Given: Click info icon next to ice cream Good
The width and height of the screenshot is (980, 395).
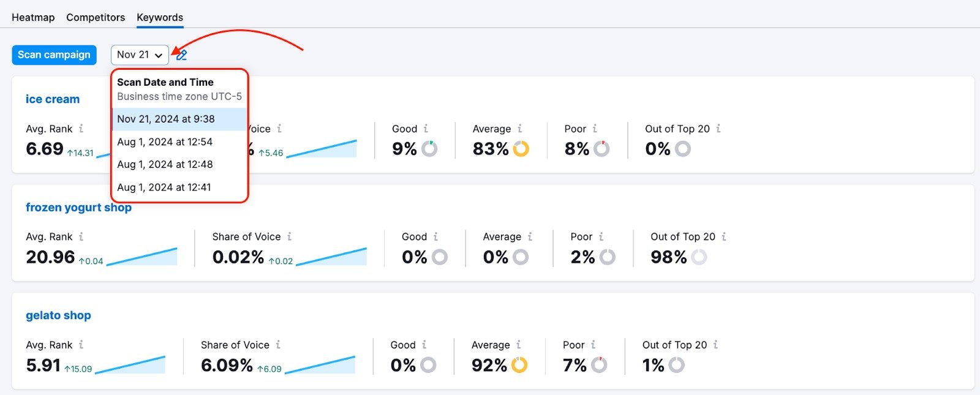Looking at the screenshot, I should pyautogui.click(x=426, y=129).
